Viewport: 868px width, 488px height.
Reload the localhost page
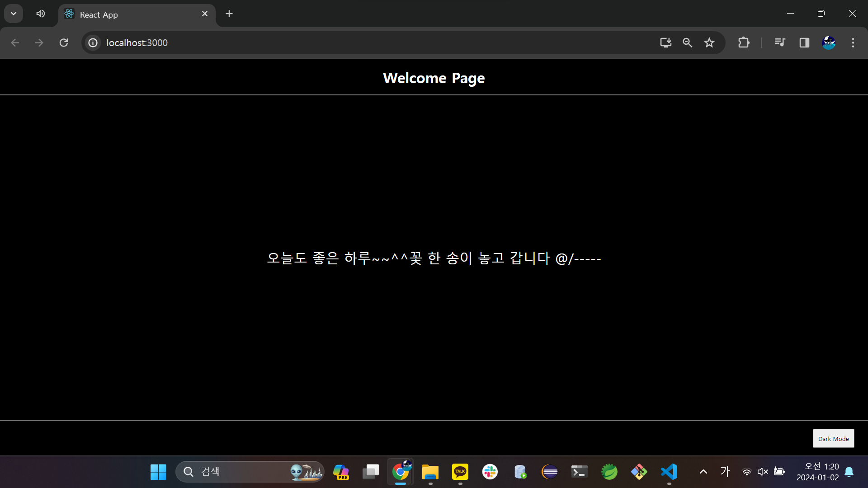tap(64, 42)
